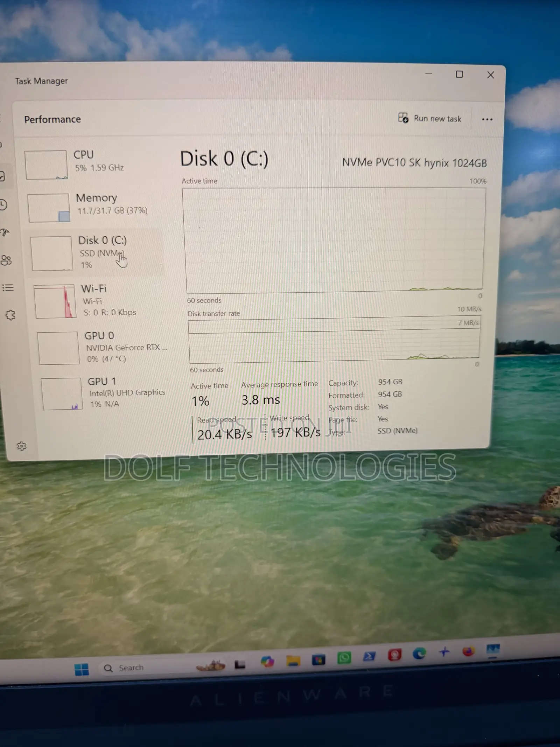
Task: Click the Wi-Fi throughput mini graph
Action: pos(55,301)
